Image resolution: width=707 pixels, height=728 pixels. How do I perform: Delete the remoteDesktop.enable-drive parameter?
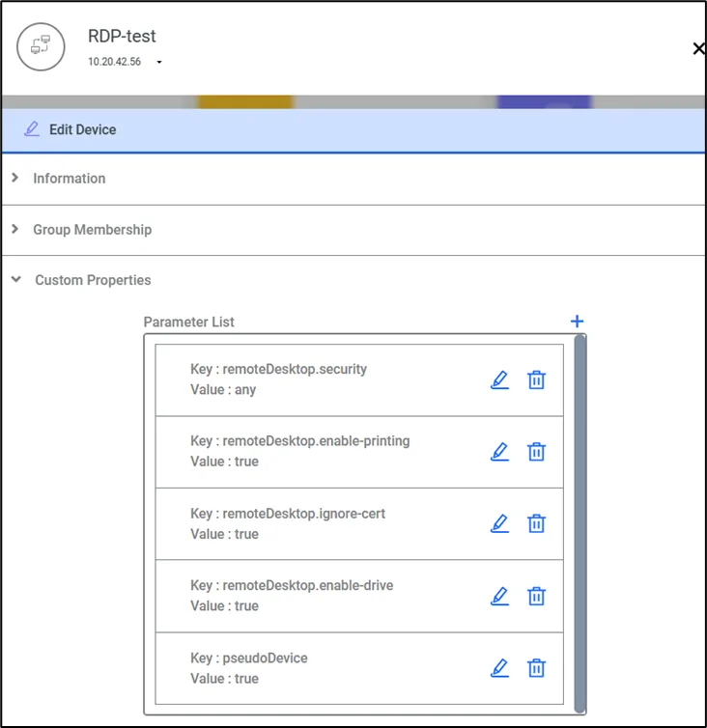tap(536, 596)
